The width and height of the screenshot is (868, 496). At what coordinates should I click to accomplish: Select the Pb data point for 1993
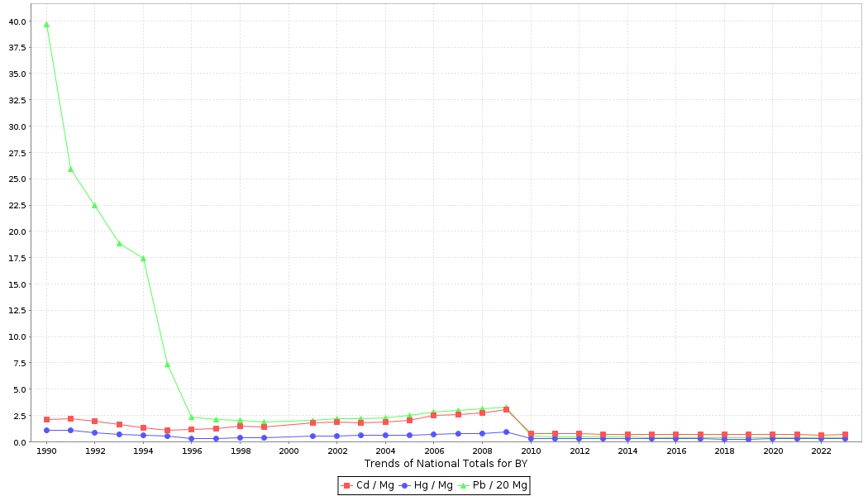[x=119, y=243]
